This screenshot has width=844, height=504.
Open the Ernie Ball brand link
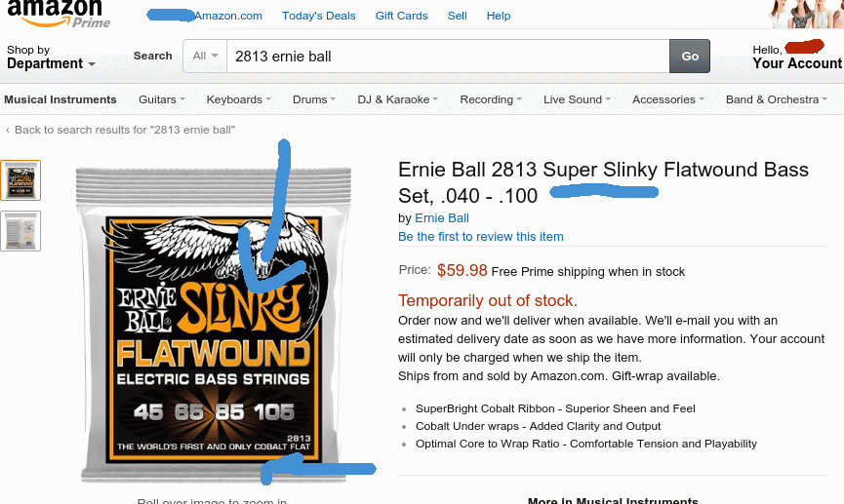(442, 217)
